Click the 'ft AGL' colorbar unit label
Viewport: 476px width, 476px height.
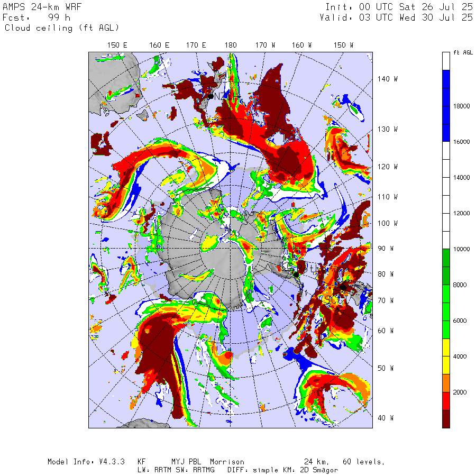tap(463, 52)
